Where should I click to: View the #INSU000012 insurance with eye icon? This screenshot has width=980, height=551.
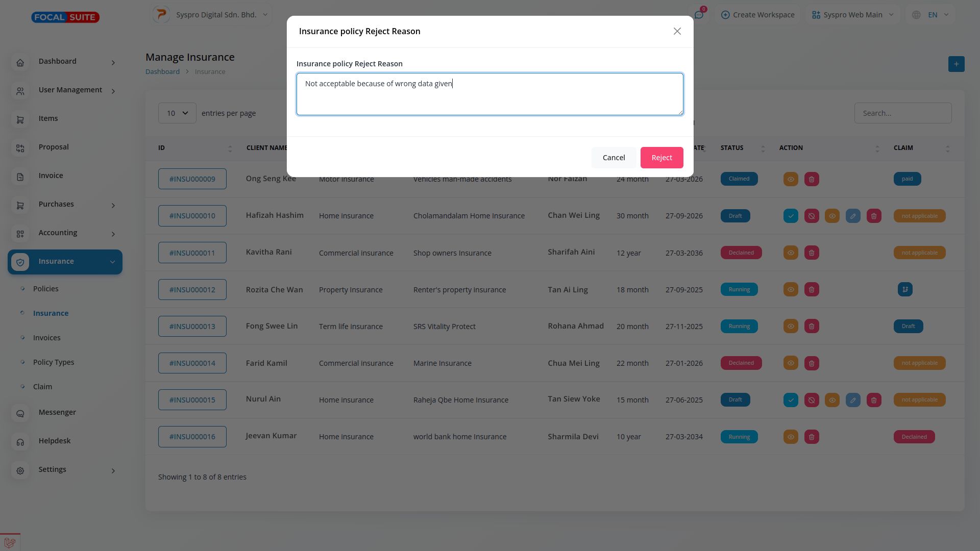click(x=791, y=290)
